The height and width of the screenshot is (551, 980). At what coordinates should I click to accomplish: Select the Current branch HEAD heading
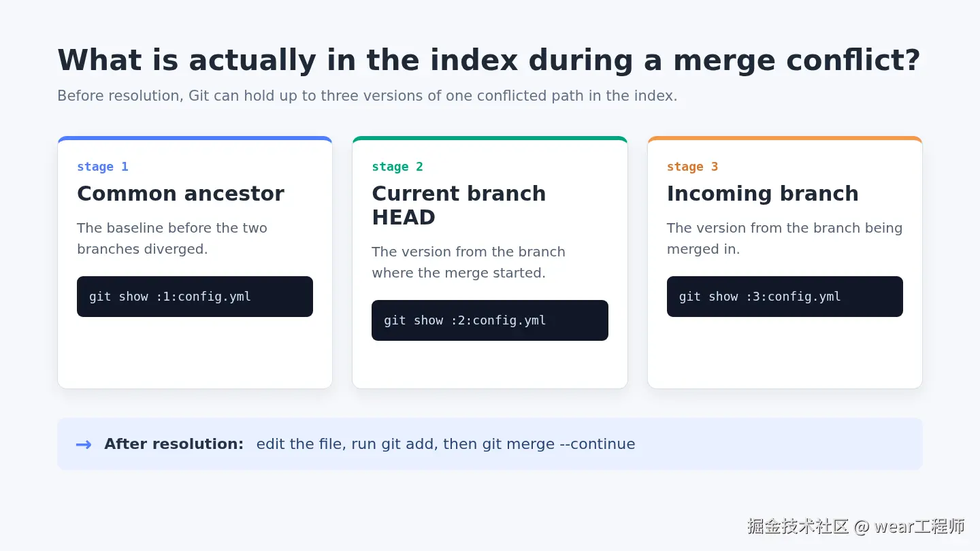(x=459, y=205)
